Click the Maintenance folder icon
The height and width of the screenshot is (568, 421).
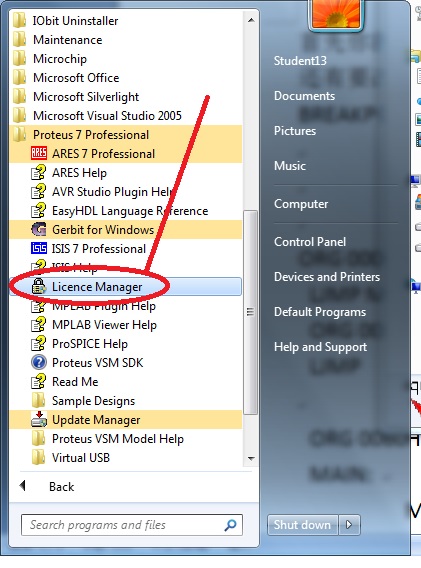coord(19,39)
